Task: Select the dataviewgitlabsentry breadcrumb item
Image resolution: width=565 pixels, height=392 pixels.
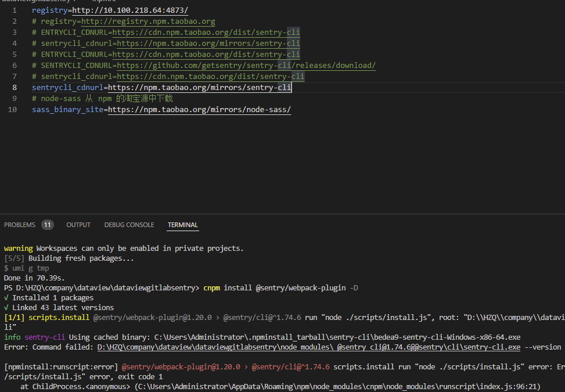Action: click(x=35, y=2)
